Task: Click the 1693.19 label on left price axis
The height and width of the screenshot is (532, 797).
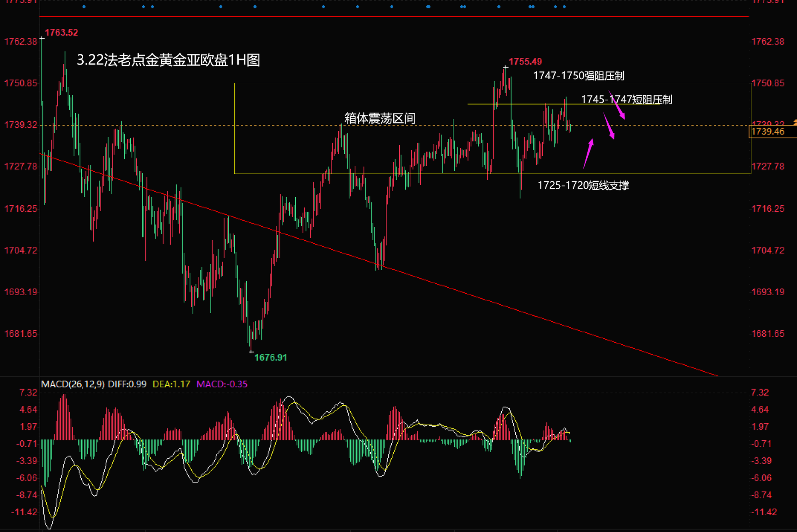Action: [x=21, y=292]
